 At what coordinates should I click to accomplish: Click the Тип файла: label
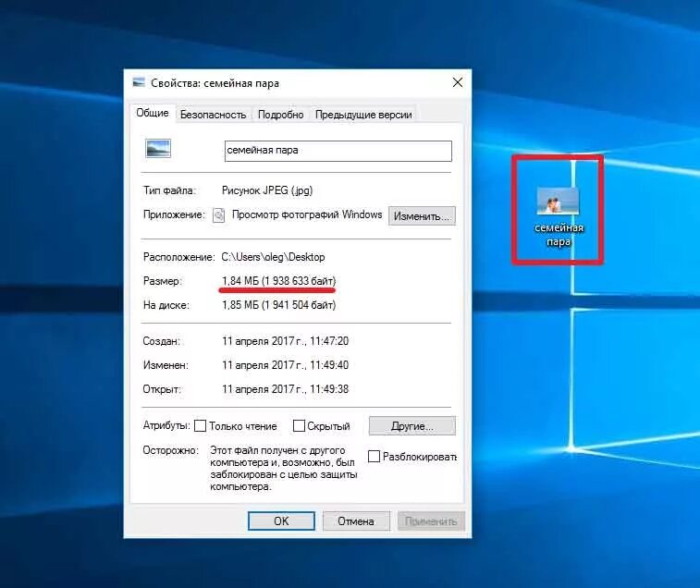pos(169,190)
